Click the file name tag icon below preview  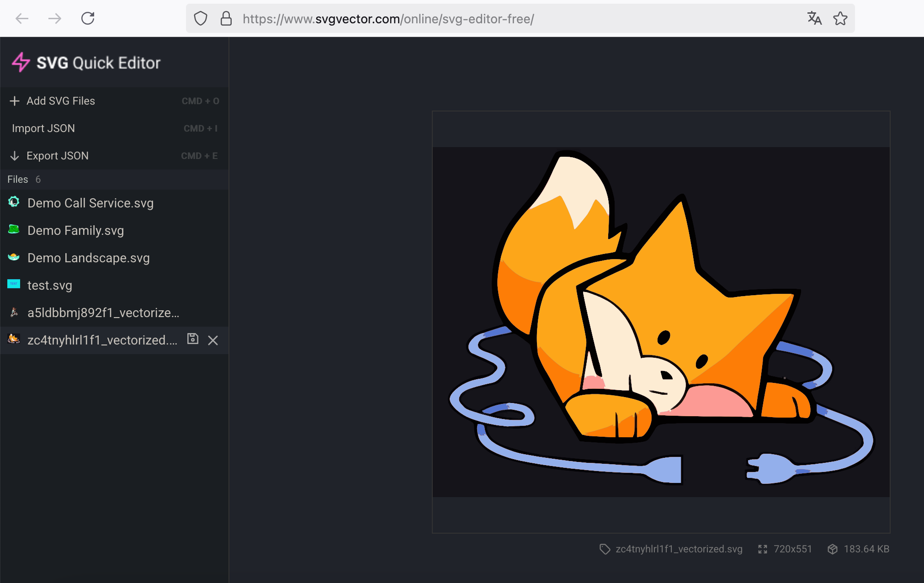tap(605, 549)
